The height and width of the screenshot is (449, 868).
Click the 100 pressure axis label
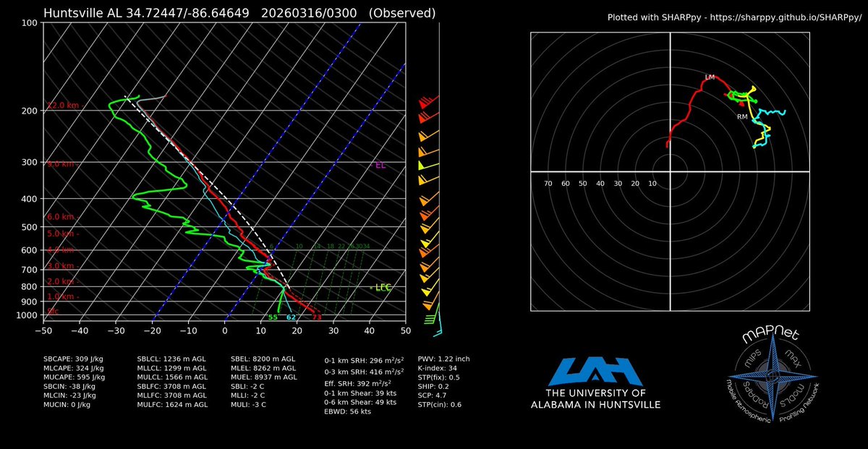click(30, 24)
